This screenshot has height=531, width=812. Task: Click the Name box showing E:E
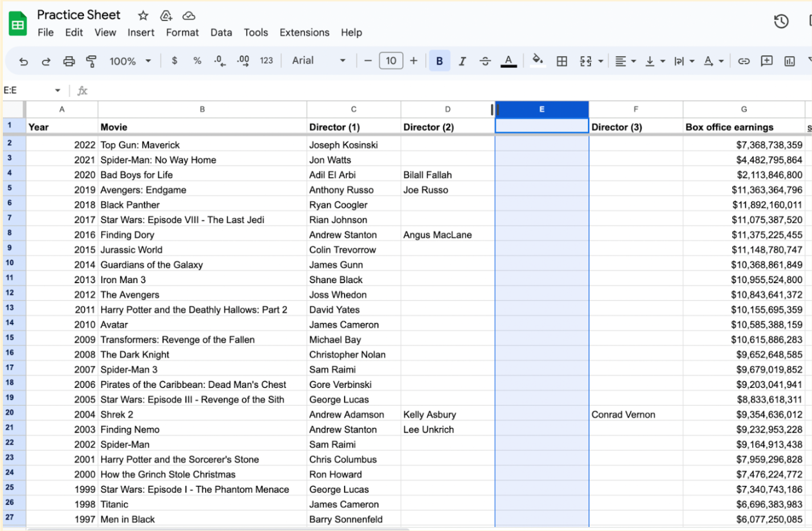point(27,90)
